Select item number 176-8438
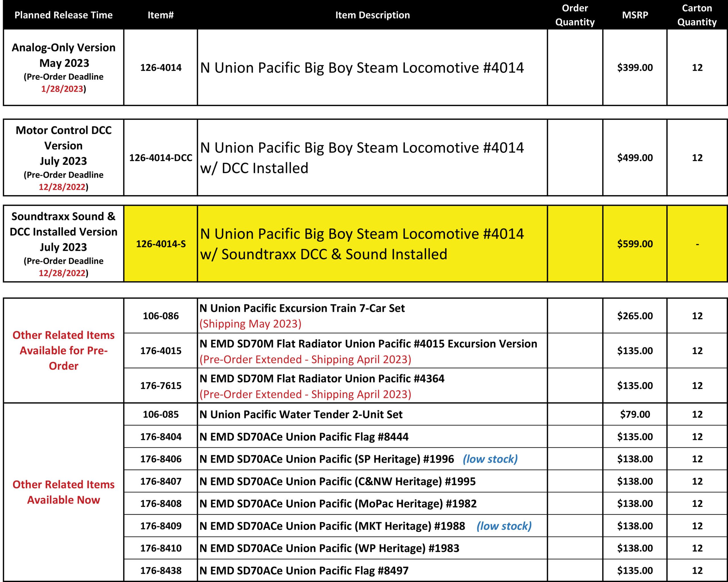 (161, 571)
